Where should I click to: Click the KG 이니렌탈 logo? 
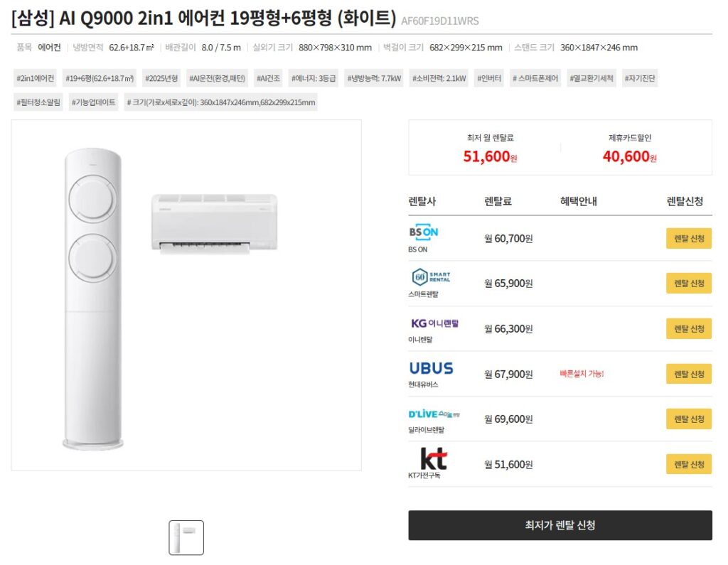click(x=437, y=324)
